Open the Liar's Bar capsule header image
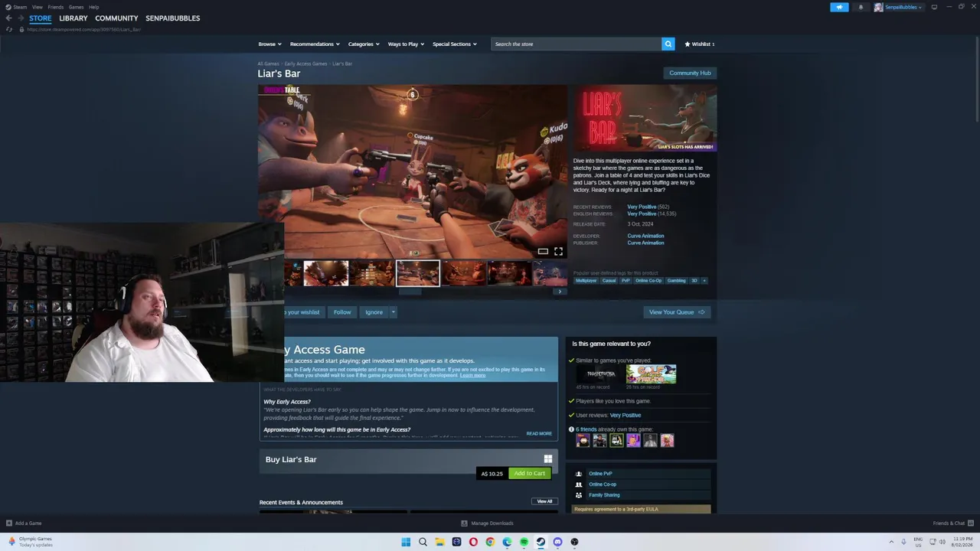Image resolution: width=980 pixels, height=551 pixels. pos(646,117)
